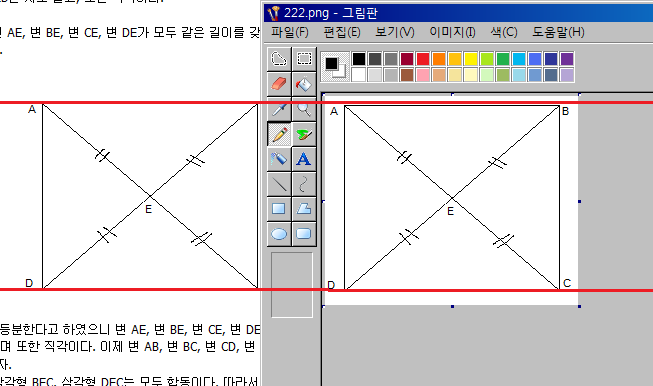653x386 pixels.
Task: Click vertex label B in Paint canvas
Action: click(565, 111)
